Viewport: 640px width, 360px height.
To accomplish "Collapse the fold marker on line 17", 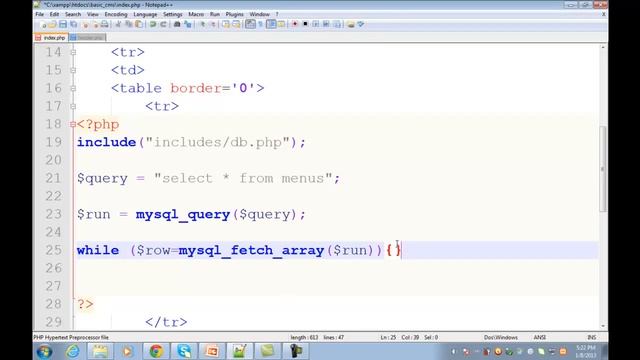I will tap(73, 106).
